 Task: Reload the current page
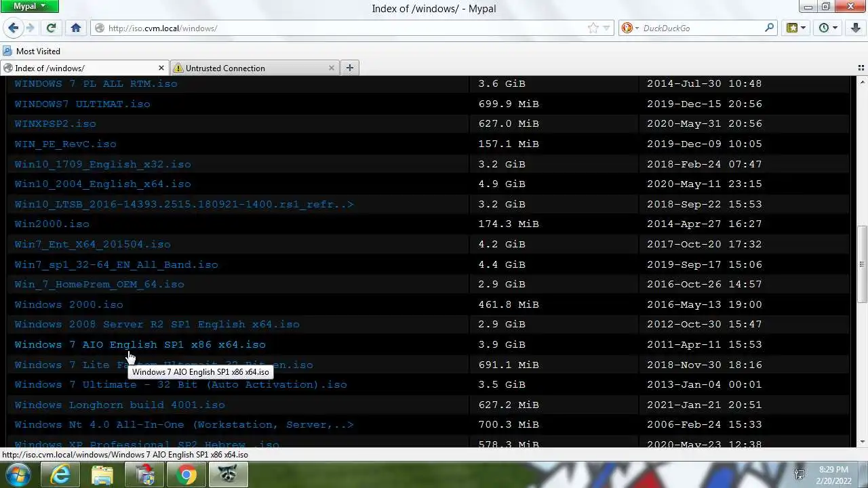pos(51,28)
